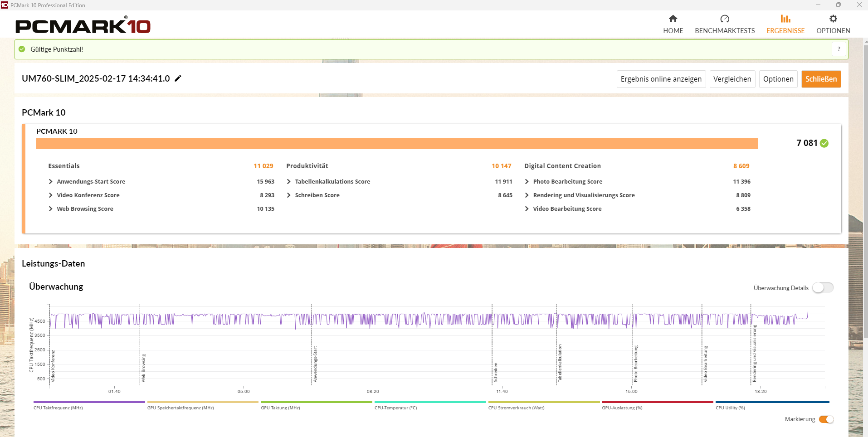Click the Home house icon
The height and width of the screenshot is (437, 868).
(x=673, y=19)
